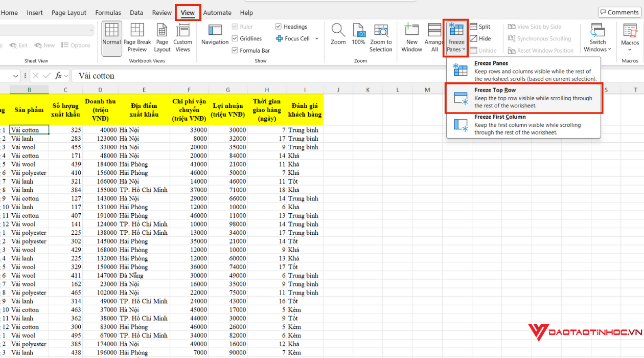Image resolution: width=644 pixels, height=358 pixels.
Task: Open the Focus Cell dropdown arrow
Action: 317,39
